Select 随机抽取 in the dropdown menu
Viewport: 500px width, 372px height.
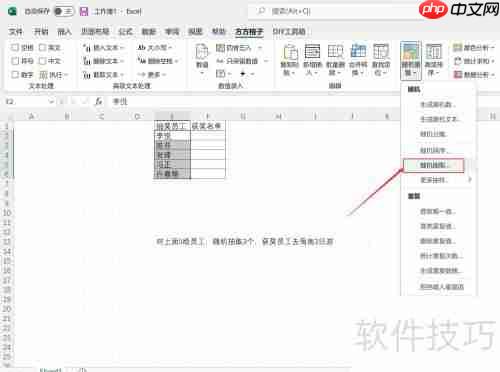point(434,165)
